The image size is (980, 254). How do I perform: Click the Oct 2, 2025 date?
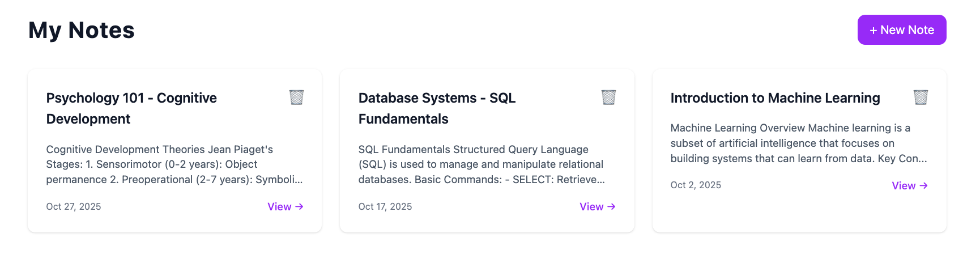point(696,185)
